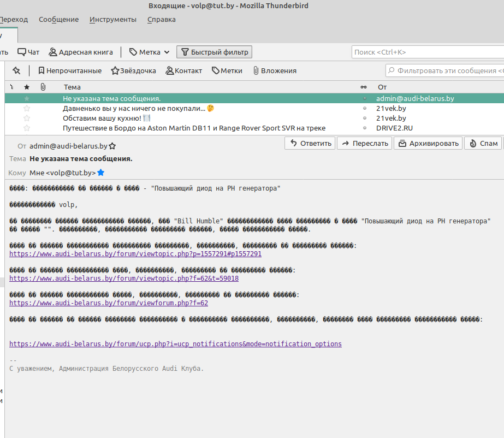Click the read status column header icon
504x438 pixels.
(364, 87)
